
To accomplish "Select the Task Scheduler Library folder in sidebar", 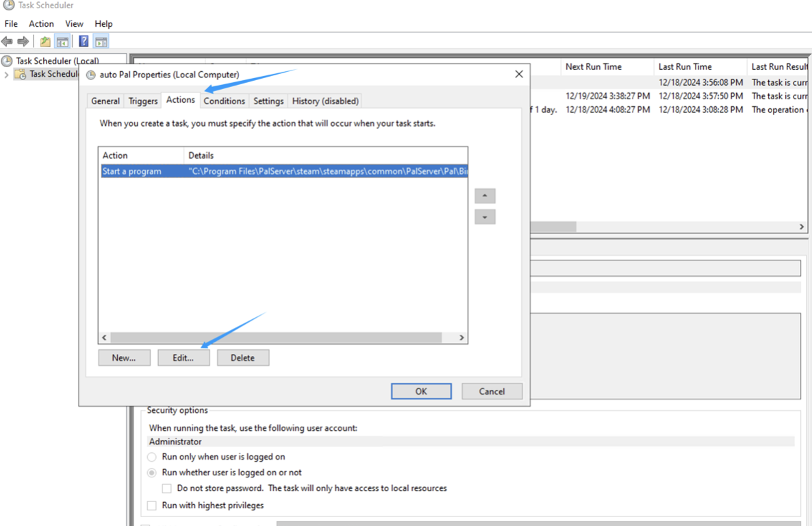I will coord(47,74).
